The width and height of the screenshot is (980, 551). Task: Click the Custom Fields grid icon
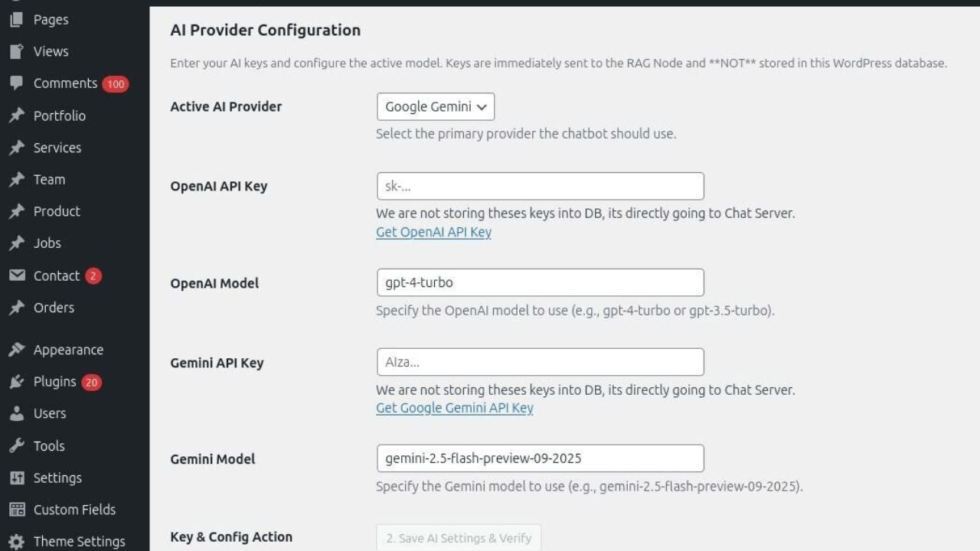point(17,510)
